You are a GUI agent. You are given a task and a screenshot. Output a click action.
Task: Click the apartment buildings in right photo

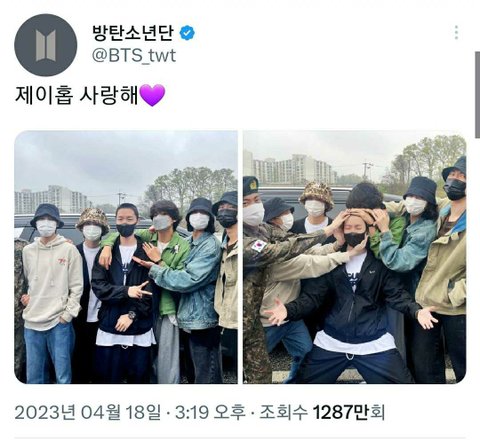(x=294, y=169)
